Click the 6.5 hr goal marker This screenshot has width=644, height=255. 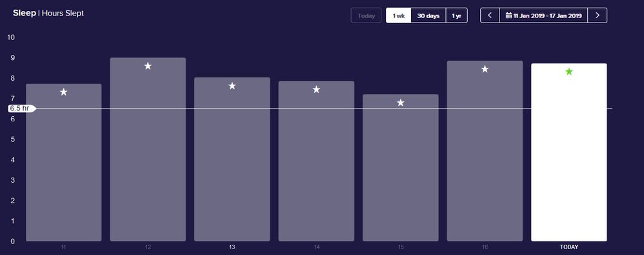click(22, 108)
